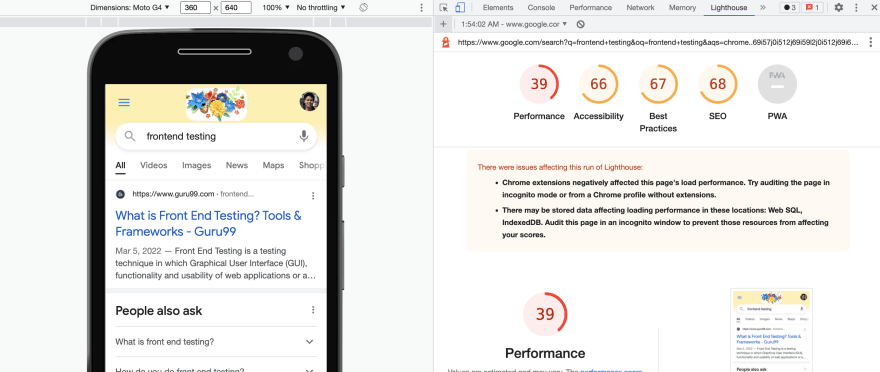Open Lighthouse report selector dropdown

point(514,24)
